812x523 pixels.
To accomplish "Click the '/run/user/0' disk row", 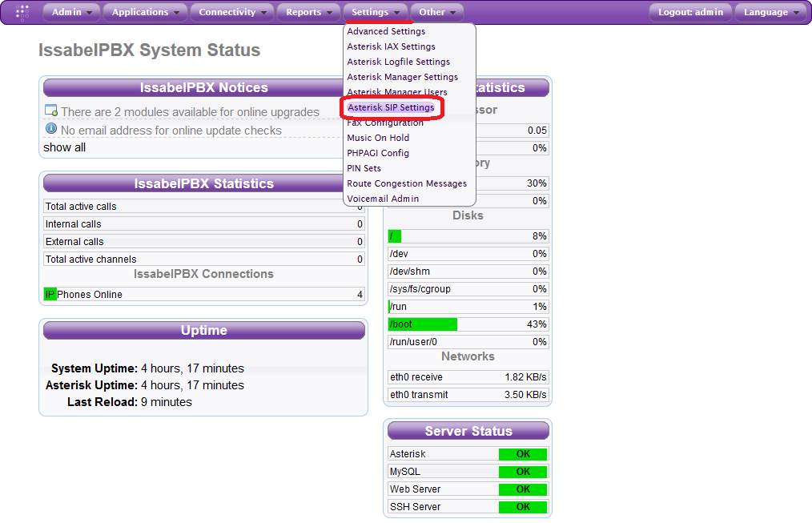I will coord(468,342).
